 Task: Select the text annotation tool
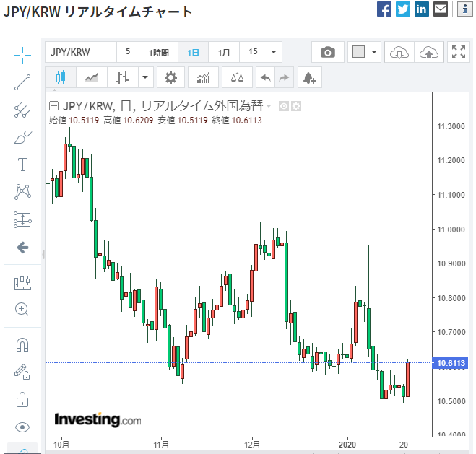click(22, 165)
